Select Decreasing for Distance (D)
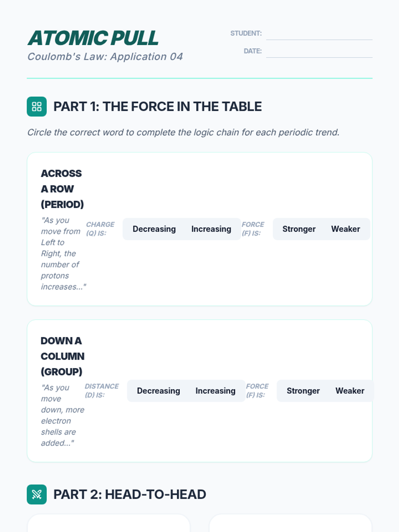The height and width of the screenshot is (532, 399). (x=159, y=391)
